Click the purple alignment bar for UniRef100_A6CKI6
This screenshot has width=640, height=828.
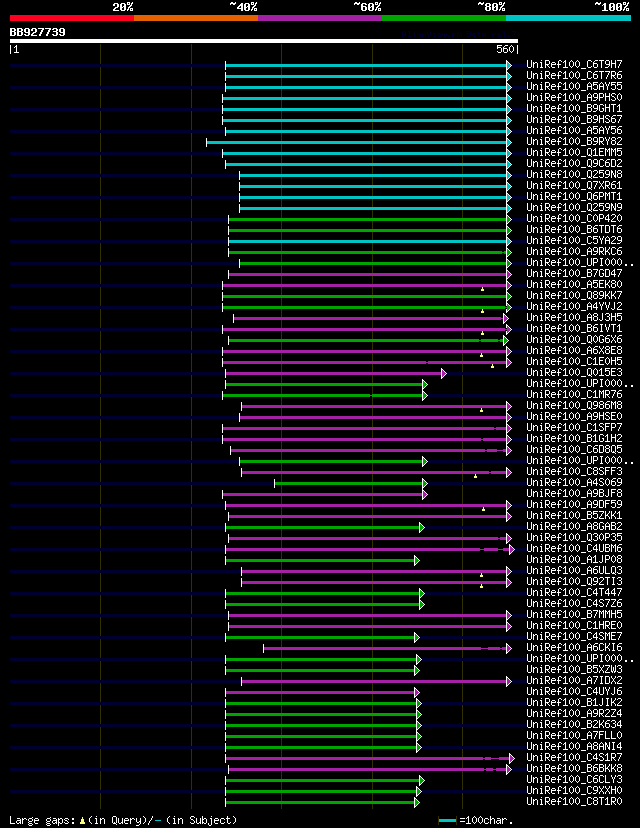coord(388,648)
